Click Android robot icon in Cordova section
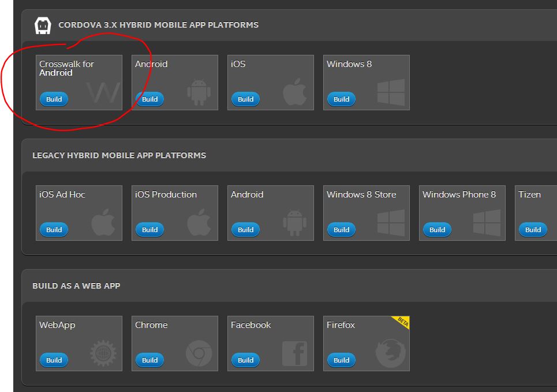The height and width of the screenshot is (392, 557). coord(199,92)
